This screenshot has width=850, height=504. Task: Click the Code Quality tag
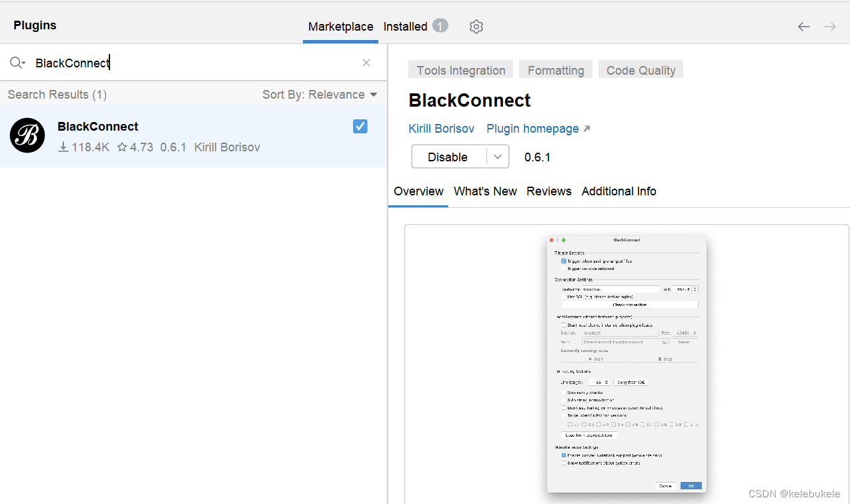tap(640, 69)
